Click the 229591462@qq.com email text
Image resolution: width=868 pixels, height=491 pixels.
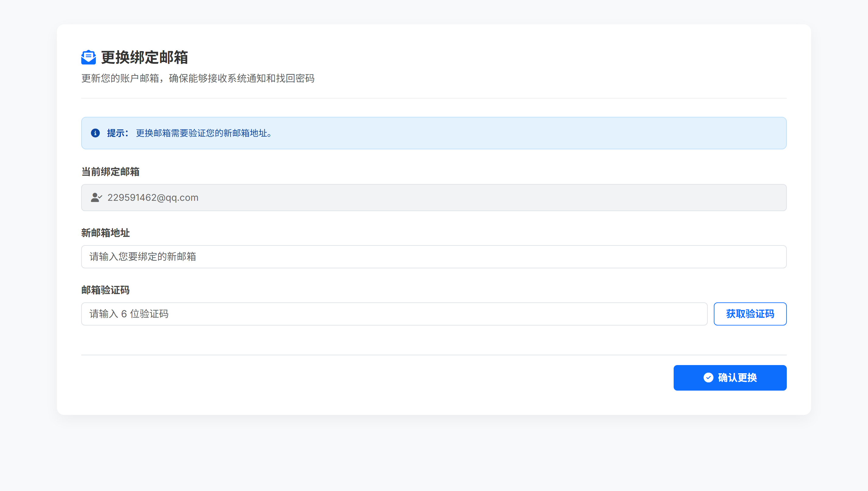point(153,198)
